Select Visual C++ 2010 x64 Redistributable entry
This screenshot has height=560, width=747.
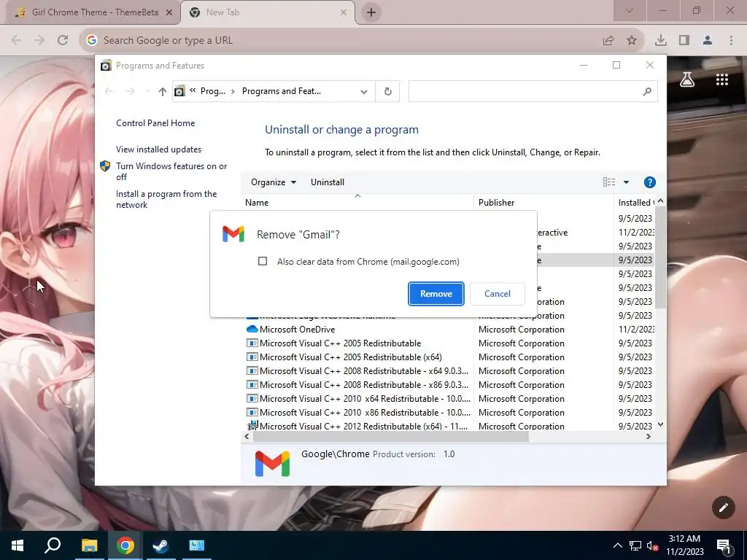(x=365, y=399)
